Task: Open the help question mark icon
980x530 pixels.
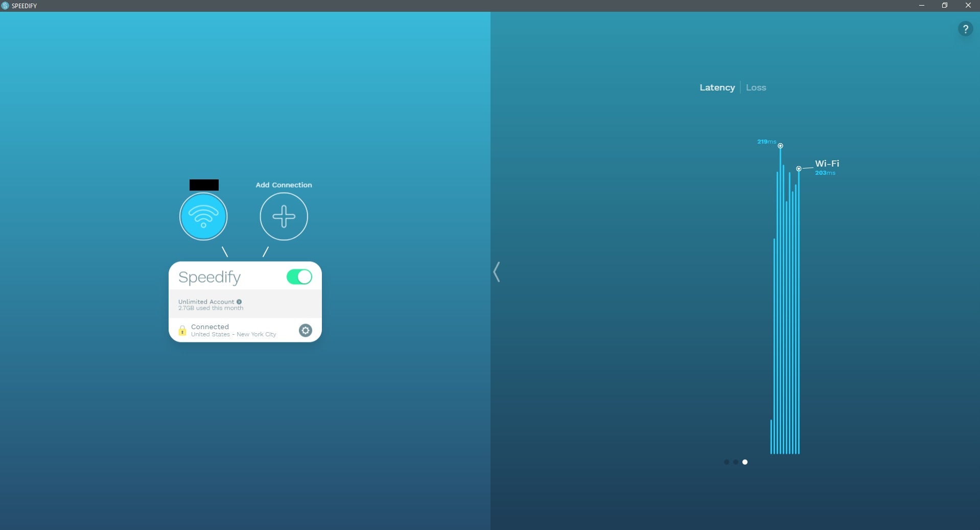Action: pos(965,29)
